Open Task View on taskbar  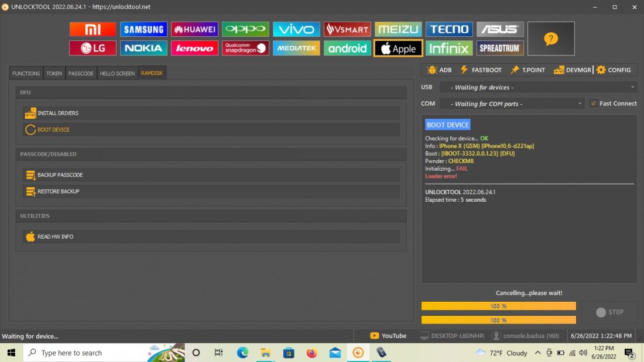click(x=218, y=353)
